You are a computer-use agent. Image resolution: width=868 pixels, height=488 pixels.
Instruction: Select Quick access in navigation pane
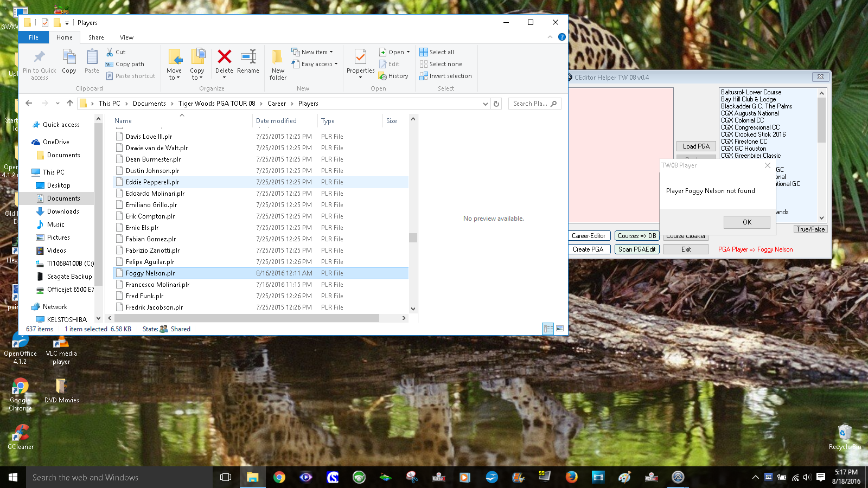click(61, 125)
